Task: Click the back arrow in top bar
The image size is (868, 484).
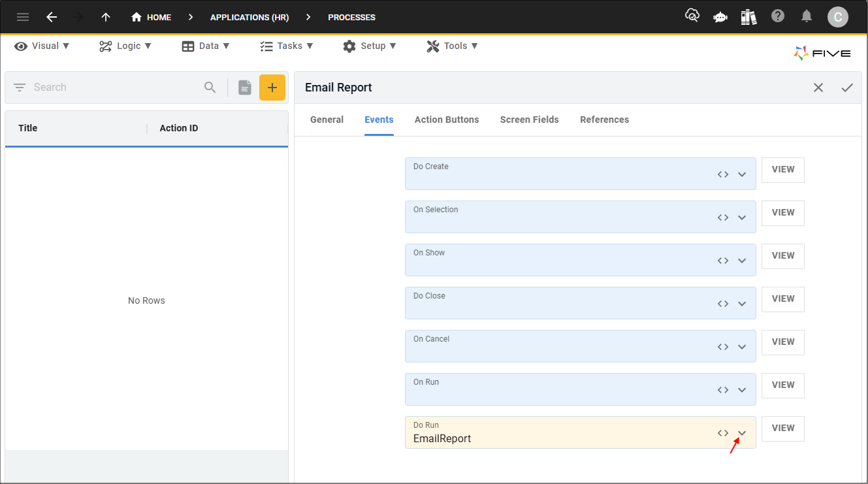Action: click(x=52, y=17)
